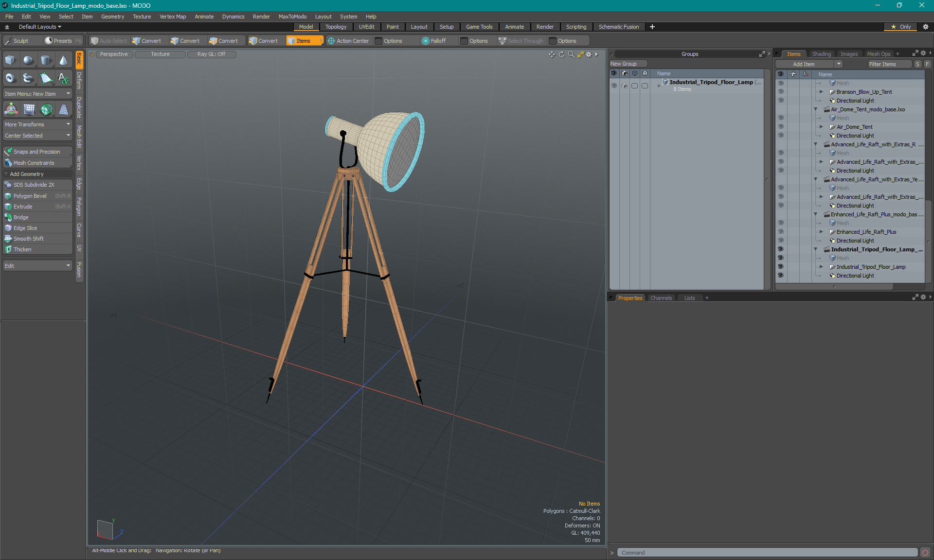Click the Command input field

click(x=767, y=553)
